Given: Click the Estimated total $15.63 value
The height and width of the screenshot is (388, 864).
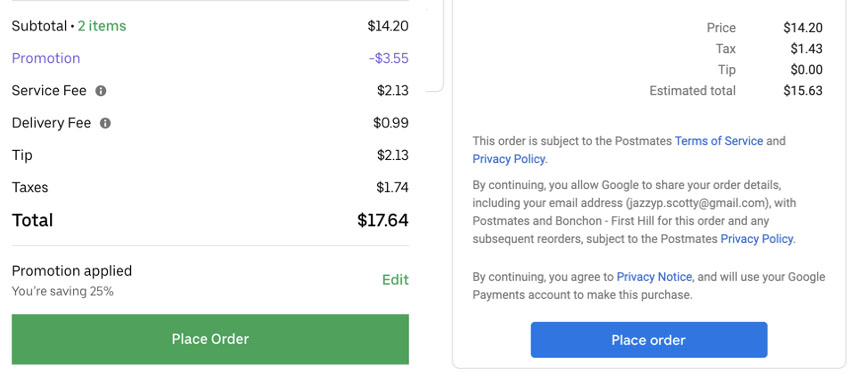Looking at the screenshot, I should click(x=803, y=90).
